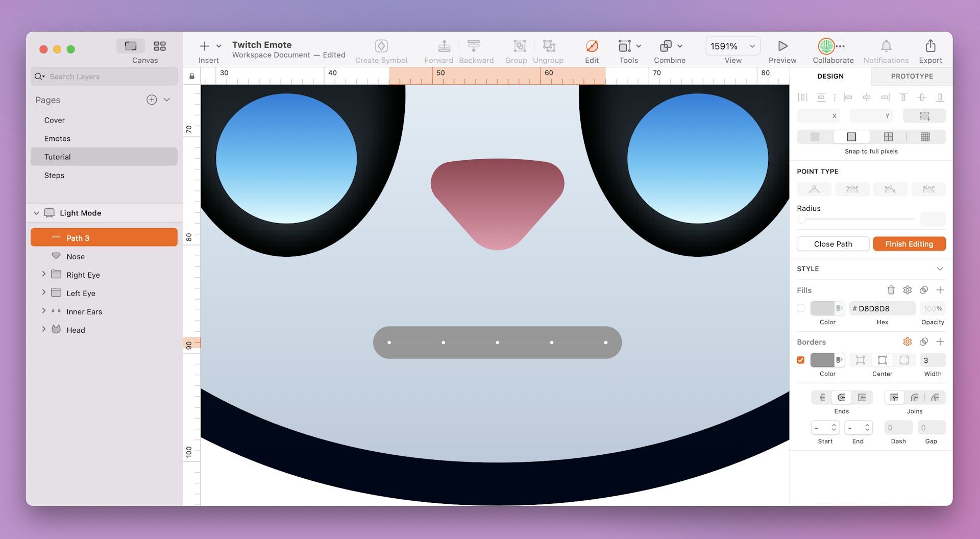Click the Create Symbol icon
Viewport: 980px width, 539px height.
pyautogui.click(x=381, y=46)
